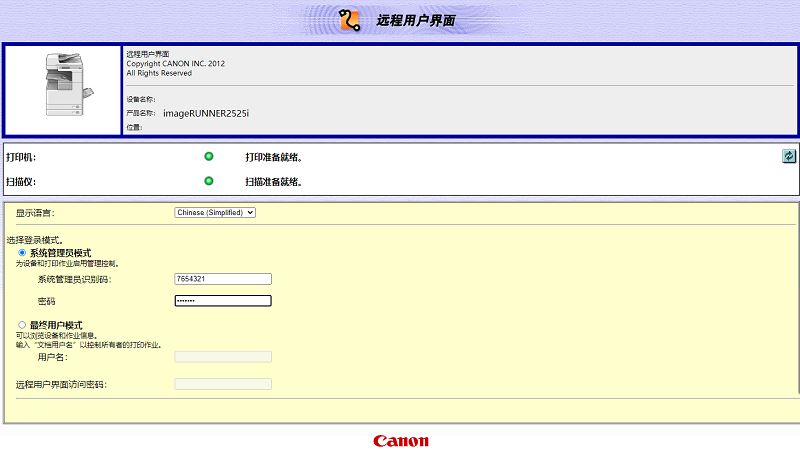The image size is (800, 451).
Task: Refresh the device status with the refresh icon
Action: point(789,156)
